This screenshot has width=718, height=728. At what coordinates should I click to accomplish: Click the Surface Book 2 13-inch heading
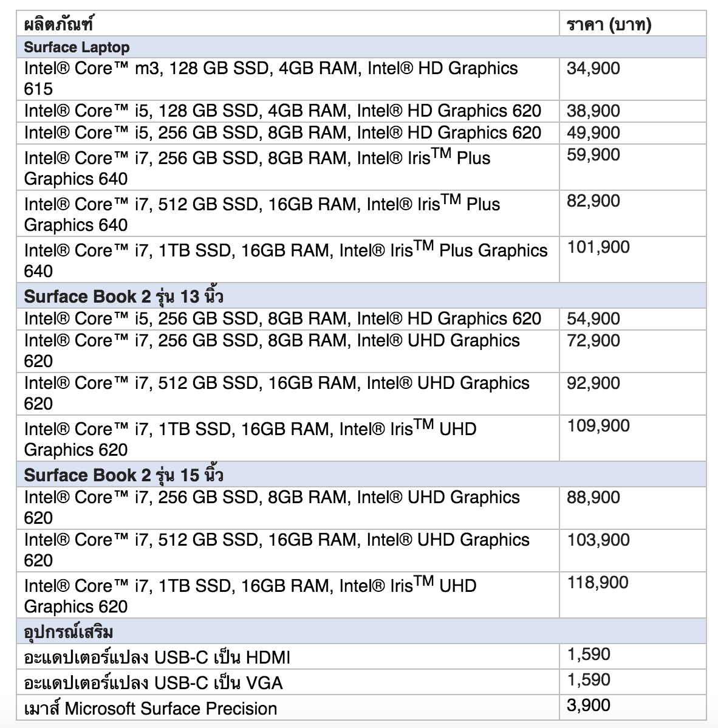[x=124, y=297]
